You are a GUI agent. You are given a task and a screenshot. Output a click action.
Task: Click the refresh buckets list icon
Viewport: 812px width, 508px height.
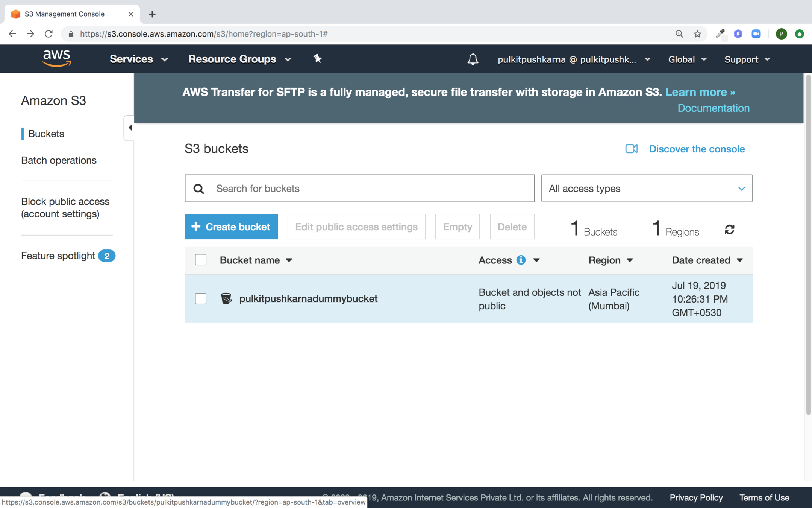click(729, 229)
